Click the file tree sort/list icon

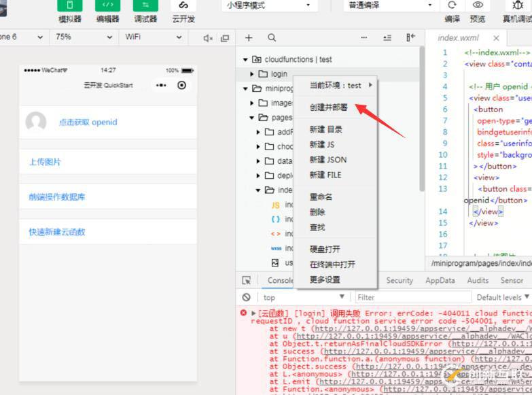(x=387, y=37)
